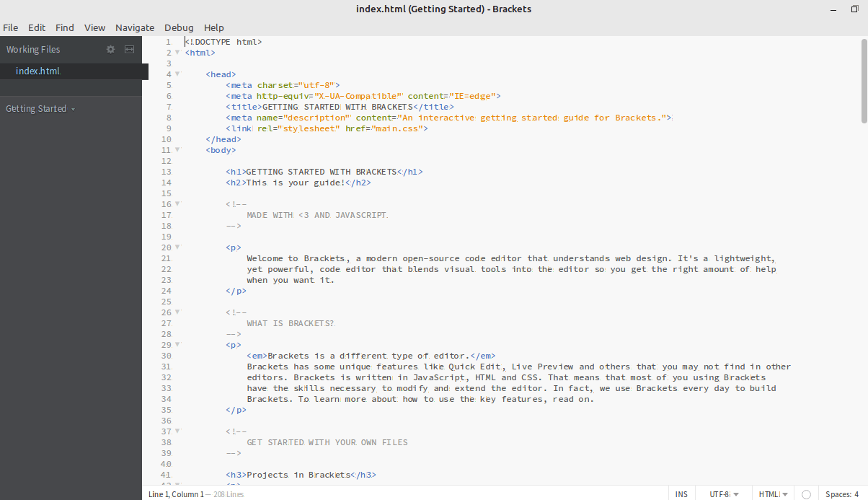The height and width of the screenshot is (500, 868).
Task: Click the lint status circle indicator
Action: pos(805,494)
